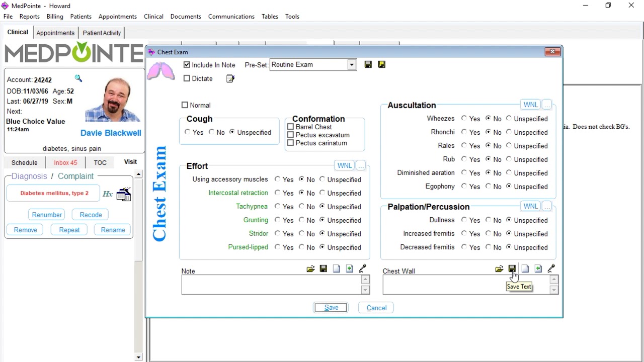Screen dimensions: 644x362
Task: Click microphone icon above Chest Wall
Action: (x=551, y=269)
